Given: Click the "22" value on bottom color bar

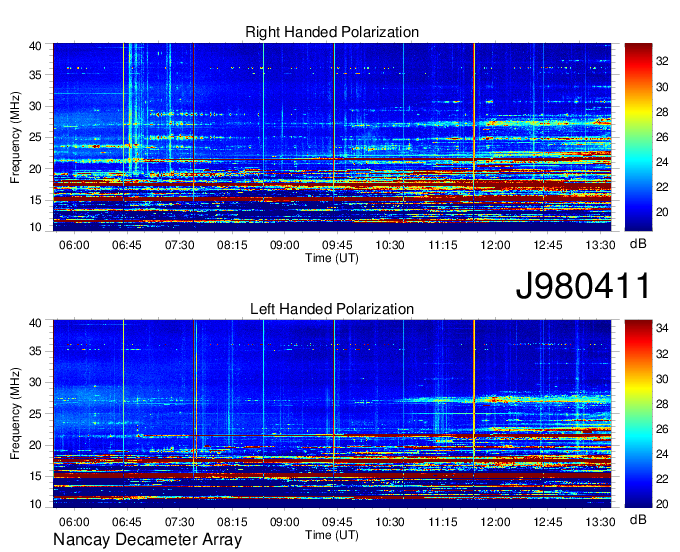Looking at the screenshot, I should click(662, 479).
